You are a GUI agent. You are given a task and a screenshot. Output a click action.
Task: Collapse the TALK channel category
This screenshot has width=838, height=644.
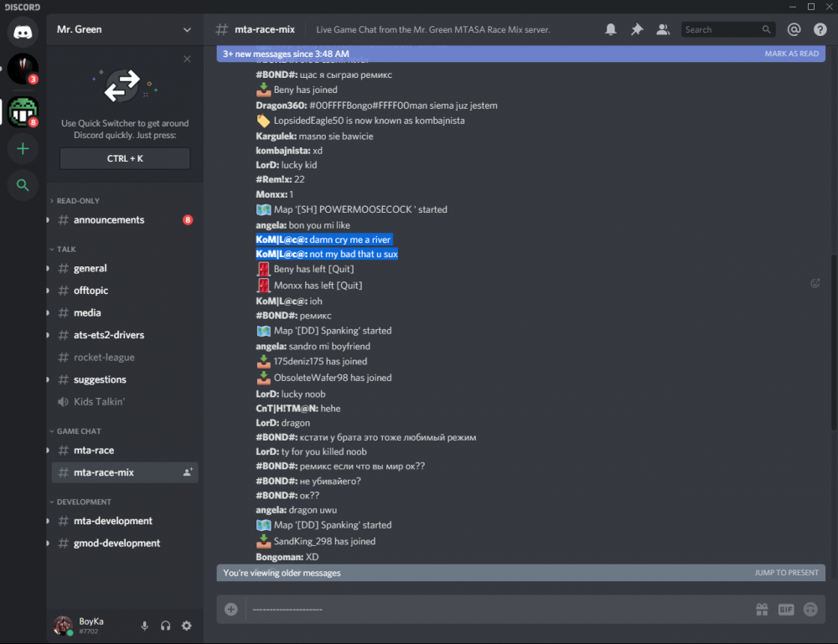[x=66, y=250]
